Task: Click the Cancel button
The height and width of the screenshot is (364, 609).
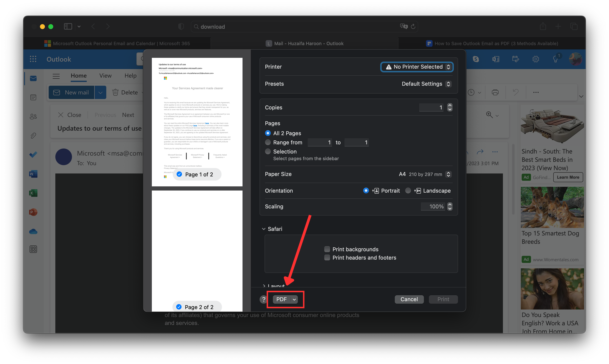Action: (409, 299)
